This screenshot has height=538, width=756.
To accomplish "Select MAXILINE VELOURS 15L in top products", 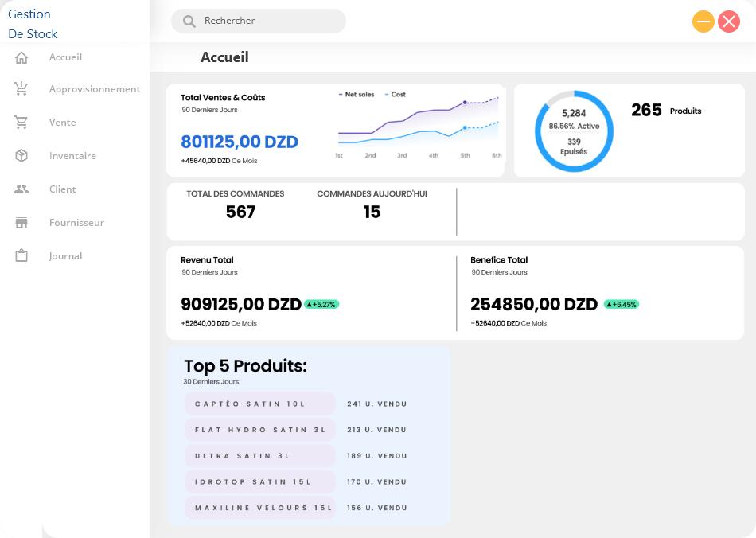I will (x=259, y=508).
